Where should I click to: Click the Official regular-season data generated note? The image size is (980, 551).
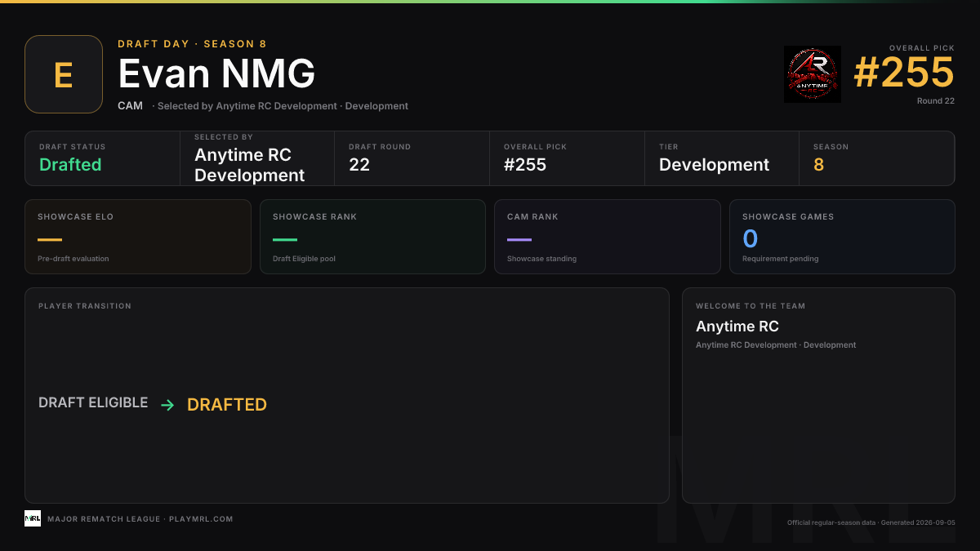(x=871, y=522)
